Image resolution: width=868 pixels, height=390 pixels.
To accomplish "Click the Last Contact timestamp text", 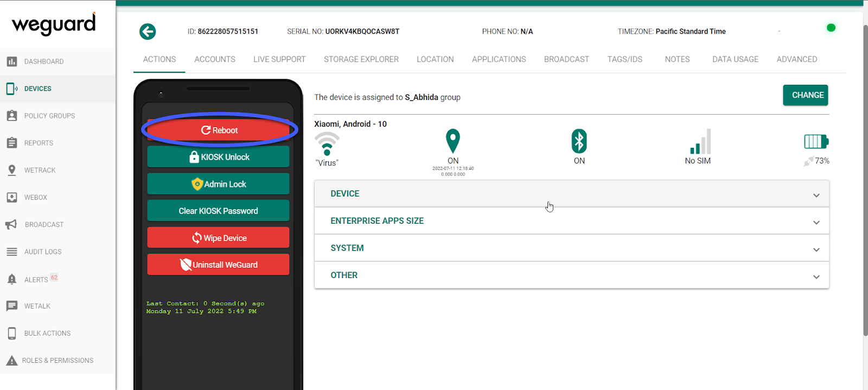I will tap(205, 307).
